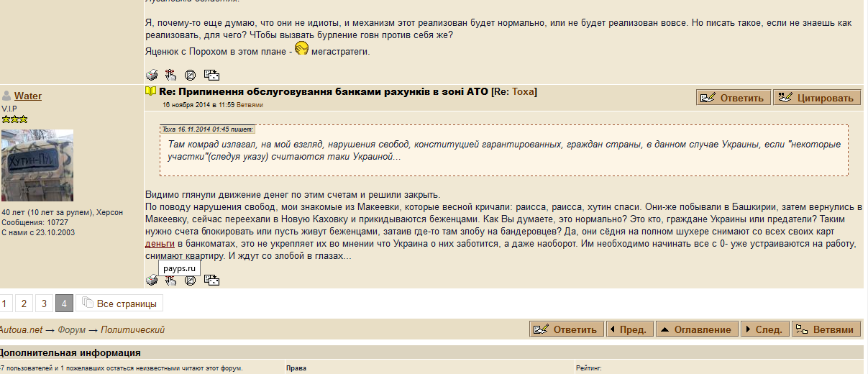Show all pages with Все страницы
The height and width of the screenshot is (374, 868).
pos(119,304)
